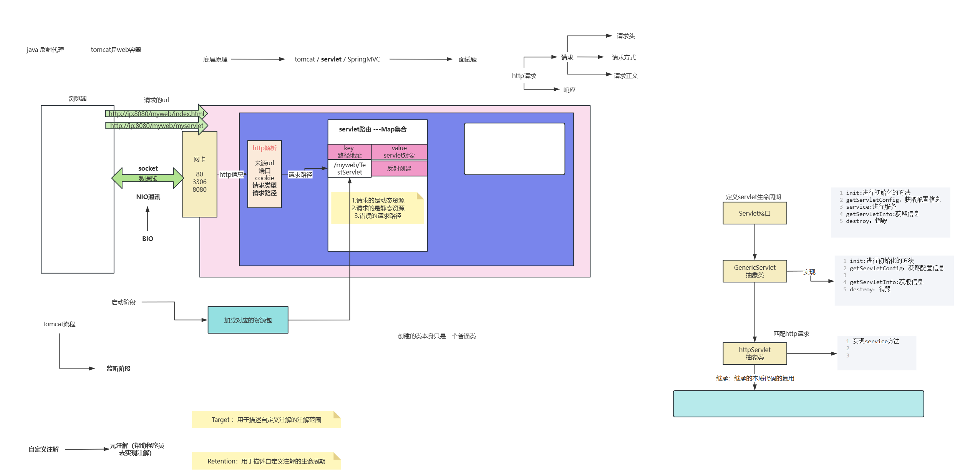980x475 pixels.
Task: Select the 'http请求' root node
Action: click(x=524, y=76)
